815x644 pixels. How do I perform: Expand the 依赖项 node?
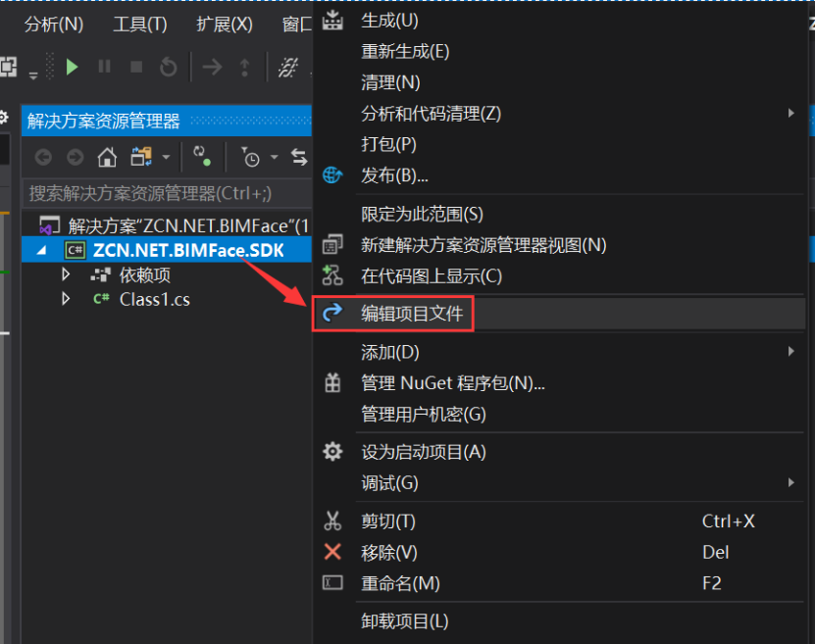pos(65,274)
